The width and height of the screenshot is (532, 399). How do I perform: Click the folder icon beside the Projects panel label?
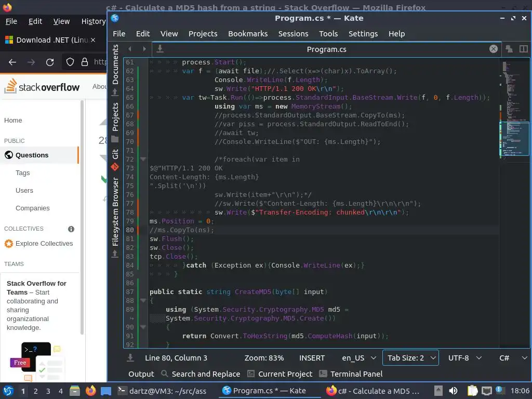tap(115, 139)
